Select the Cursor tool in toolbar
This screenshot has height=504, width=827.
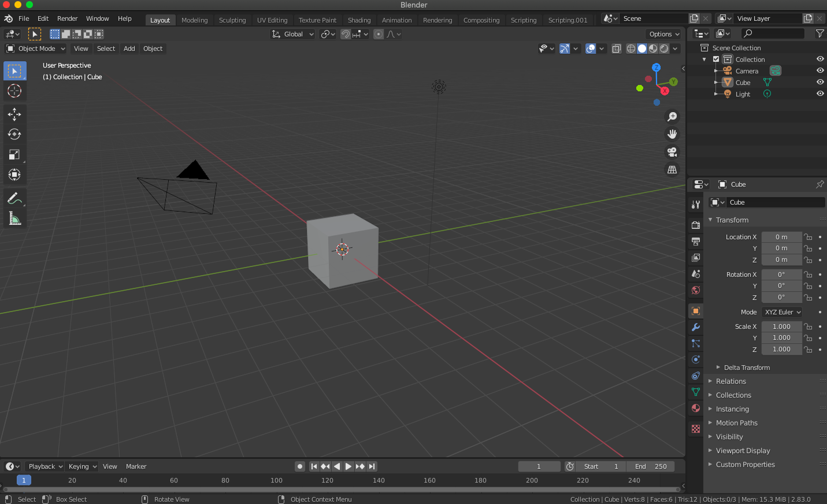point(14,91)
